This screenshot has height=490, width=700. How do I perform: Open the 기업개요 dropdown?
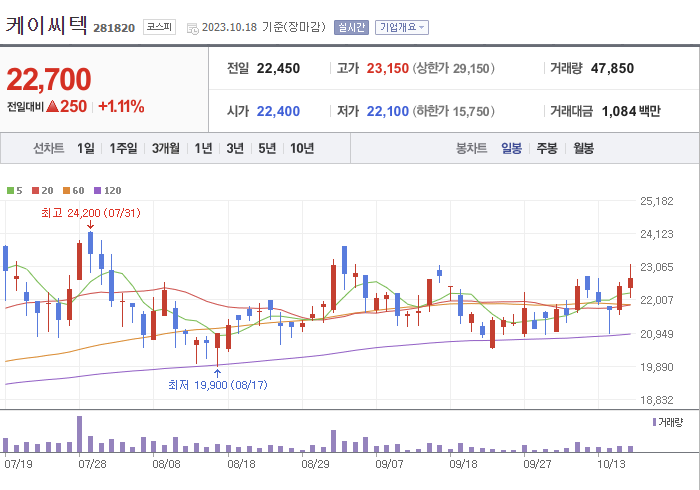click(402, 28)
